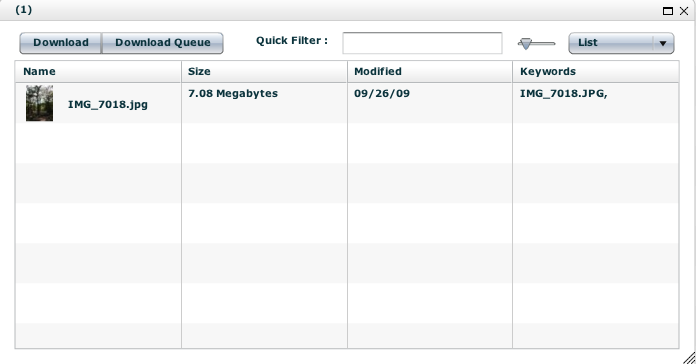Sort files by Name column header

pyautogui.click(x=98, y=71)
